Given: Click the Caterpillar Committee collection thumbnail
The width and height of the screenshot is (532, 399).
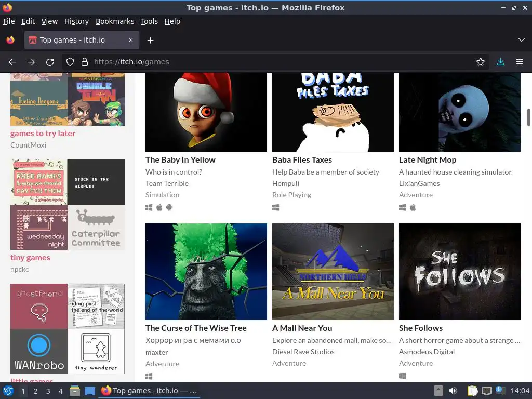Looking at the screenshot, I should click(x=96, y=228).
